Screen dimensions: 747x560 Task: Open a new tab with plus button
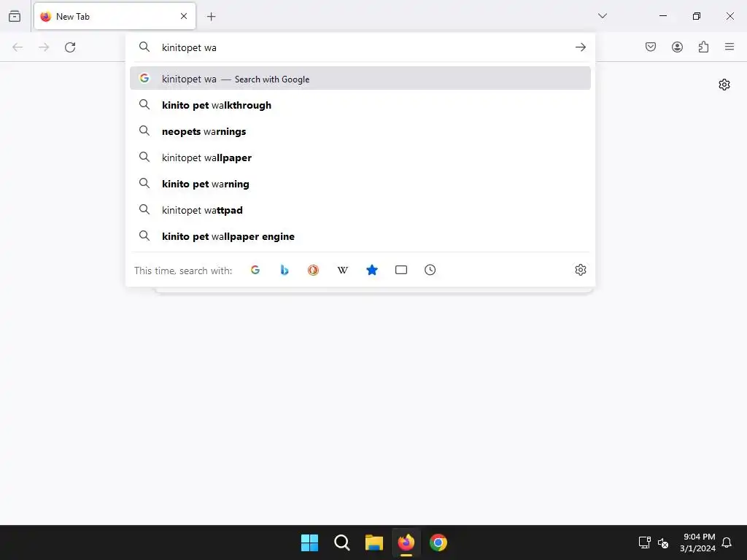pyautogui.click(x=211, y=17)
